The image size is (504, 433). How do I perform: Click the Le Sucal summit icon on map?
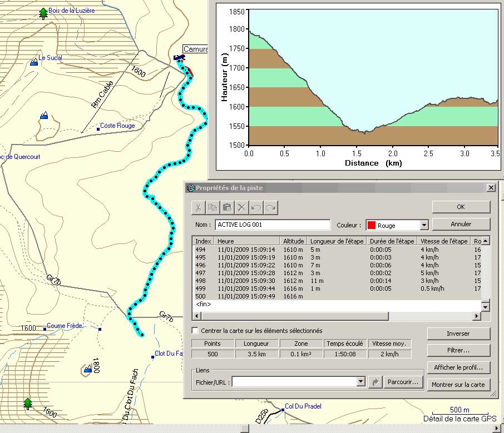[34, 62]
